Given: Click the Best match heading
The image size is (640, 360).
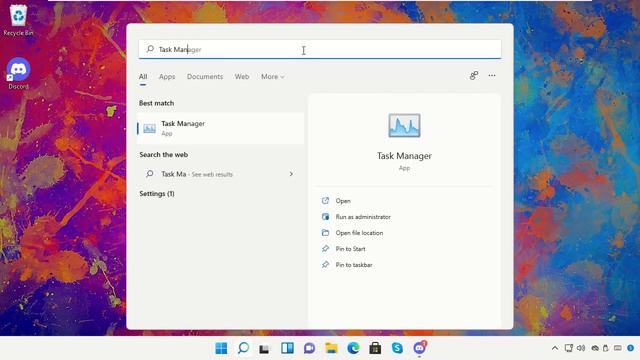Looking at the screenshot, I should click(x=156, y=103).
